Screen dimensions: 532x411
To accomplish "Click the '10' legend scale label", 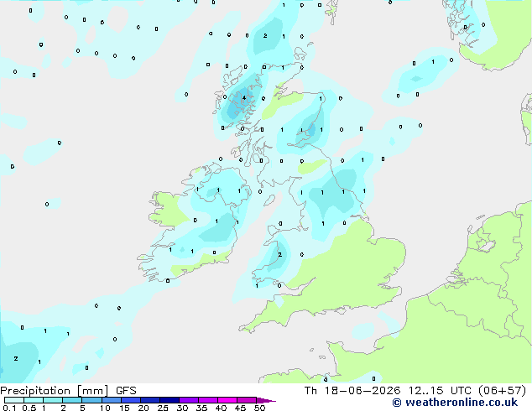I will (x=105, y=408).
